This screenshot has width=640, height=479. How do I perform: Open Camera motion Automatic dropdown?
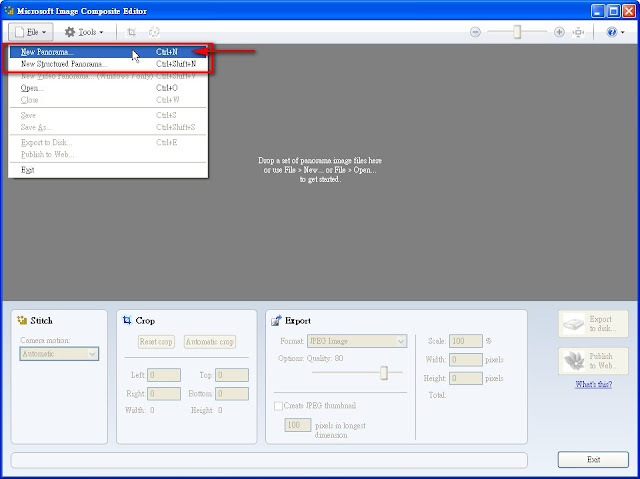point(59,354)
